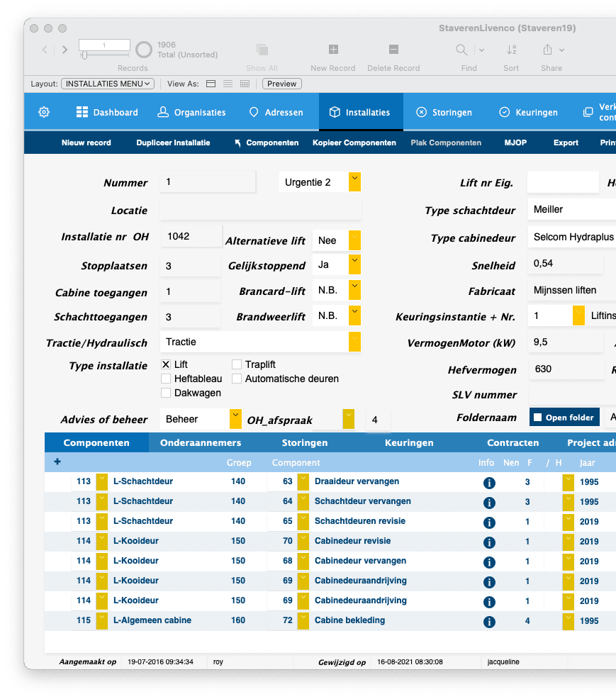The height and width of the screenshot is (699, 616).
Task: Expand the Urgentie 2 dropdown
Action: (x=355, y=182)
